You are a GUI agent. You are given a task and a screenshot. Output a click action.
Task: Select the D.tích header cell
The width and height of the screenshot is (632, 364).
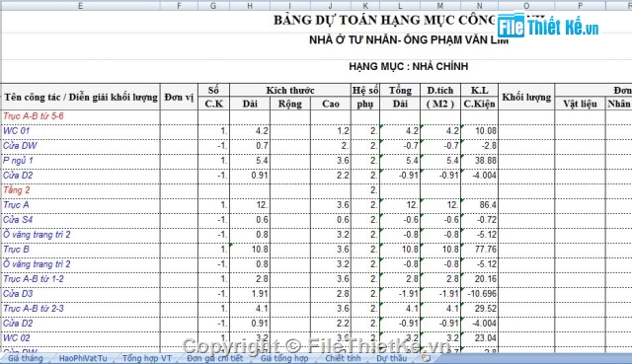tap(440, 90)
